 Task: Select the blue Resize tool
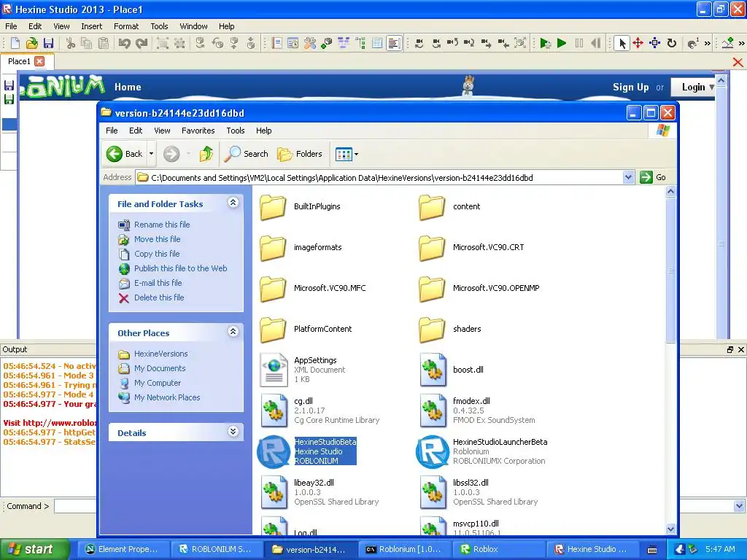(655, 43)
